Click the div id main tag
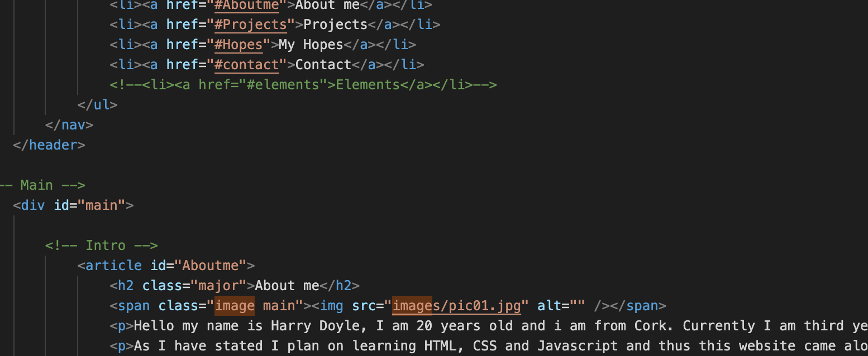Screen dimensions: 868x356 [73, 205]
